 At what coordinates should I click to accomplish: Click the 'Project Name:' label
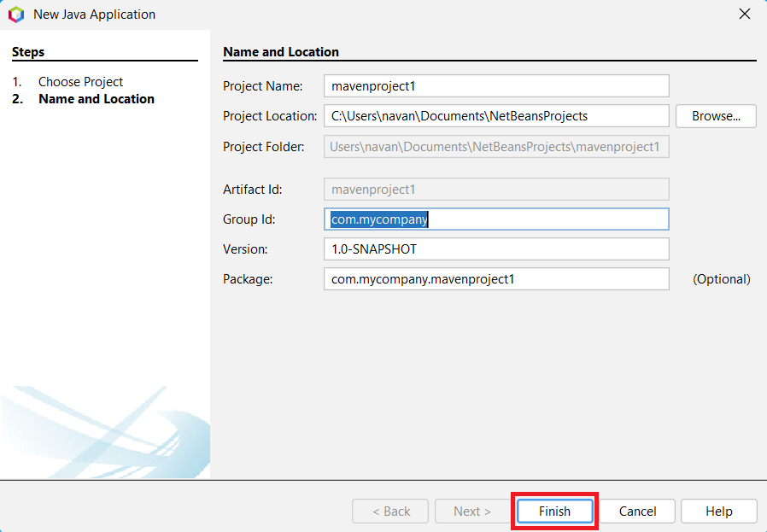263,86
